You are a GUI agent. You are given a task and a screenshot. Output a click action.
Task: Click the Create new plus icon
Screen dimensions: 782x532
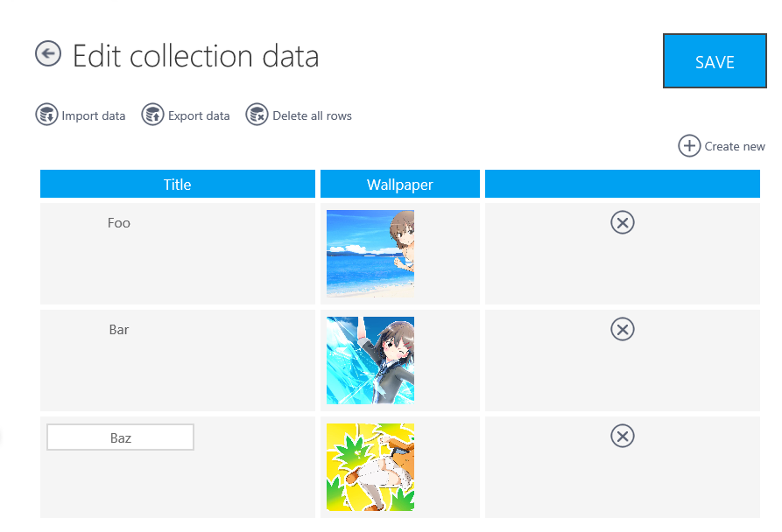pos(689,146)
